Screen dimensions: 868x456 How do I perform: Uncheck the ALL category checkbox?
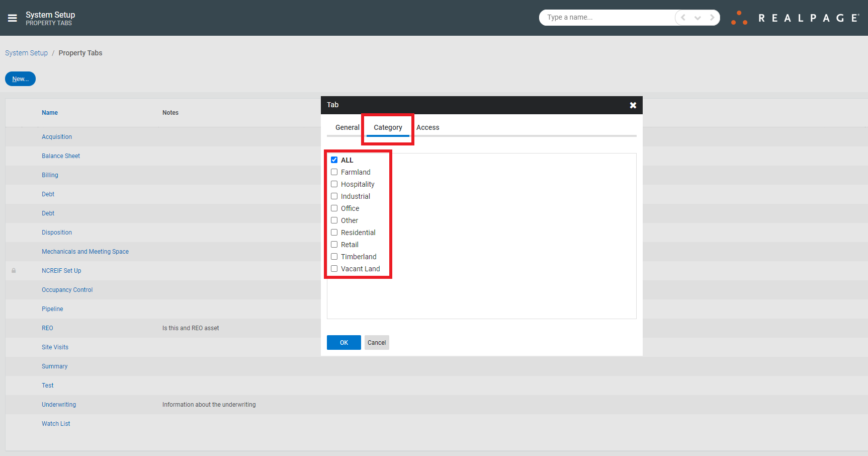coord(334,160)
